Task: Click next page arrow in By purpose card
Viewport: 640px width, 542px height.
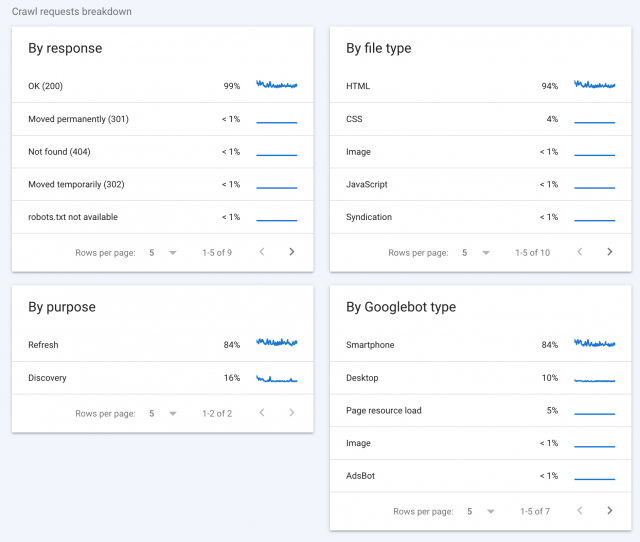Action: point(292,413)
